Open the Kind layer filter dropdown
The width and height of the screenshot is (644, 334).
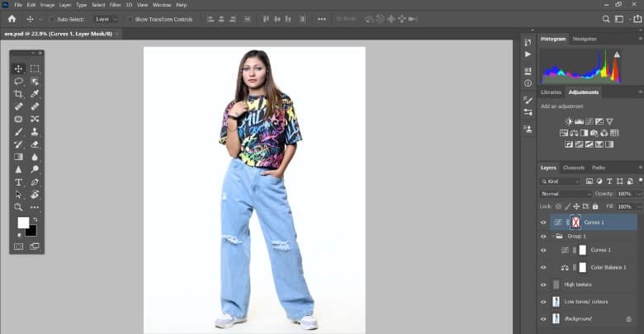tap(561, 181)
